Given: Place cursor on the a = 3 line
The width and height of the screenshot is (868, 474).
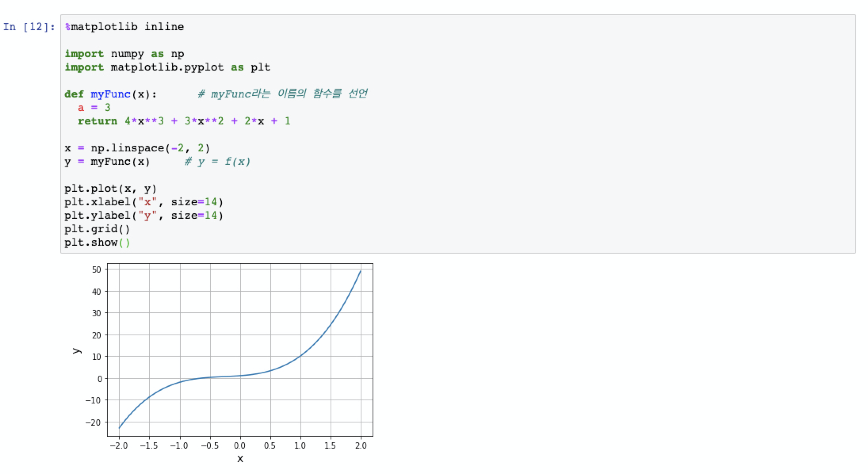Looking at the screenshot, I should 94,107.
